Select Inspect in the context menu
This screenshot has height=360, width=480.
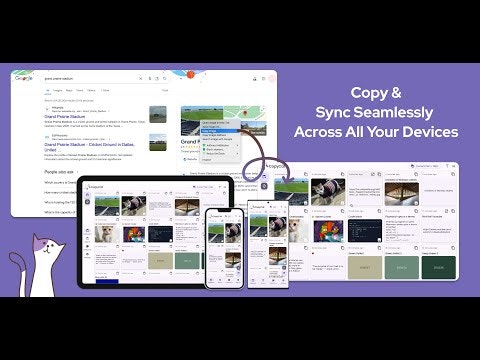[207, 160]
